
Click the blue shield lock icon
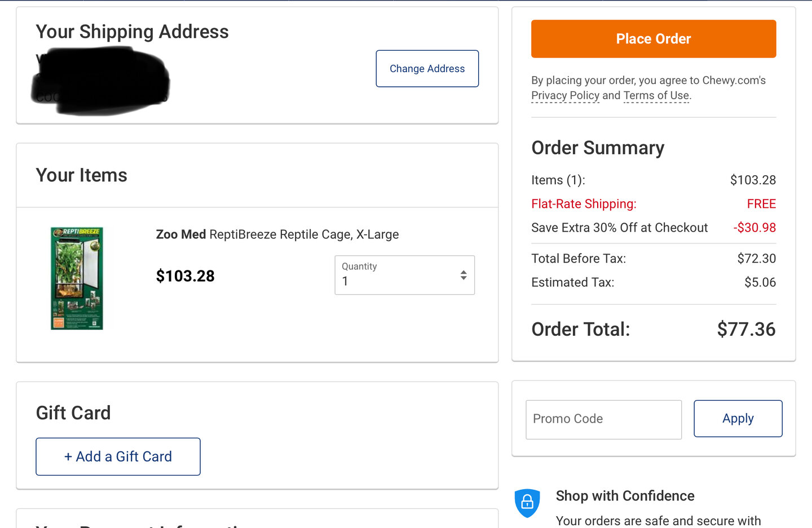click(527, 502)
